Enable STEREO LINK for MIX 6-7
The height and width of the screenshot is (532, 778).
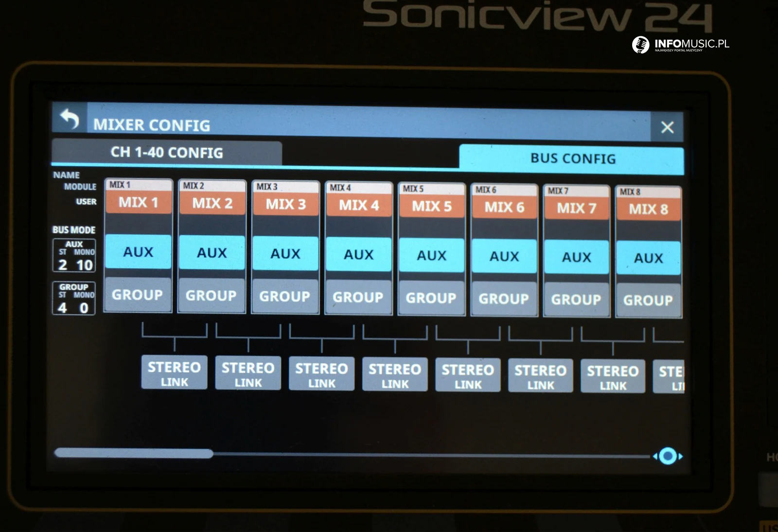tap(541, 376)
